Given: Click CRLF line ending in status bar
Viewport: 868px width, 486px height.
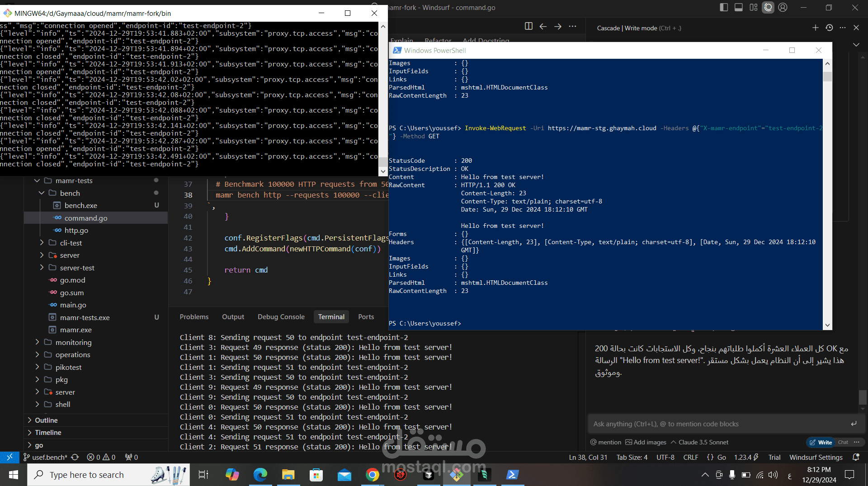Looking at the screenshot, I should [x=691, y=457].
